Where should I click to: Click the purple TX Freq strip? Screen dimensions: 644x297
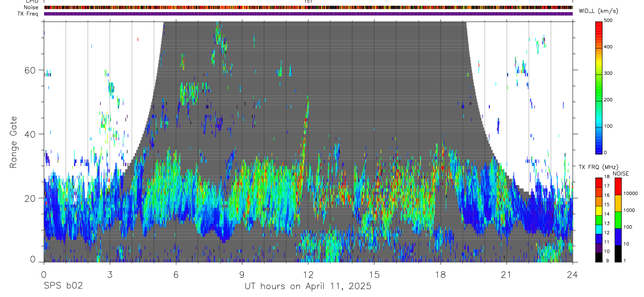click(308, 14)
